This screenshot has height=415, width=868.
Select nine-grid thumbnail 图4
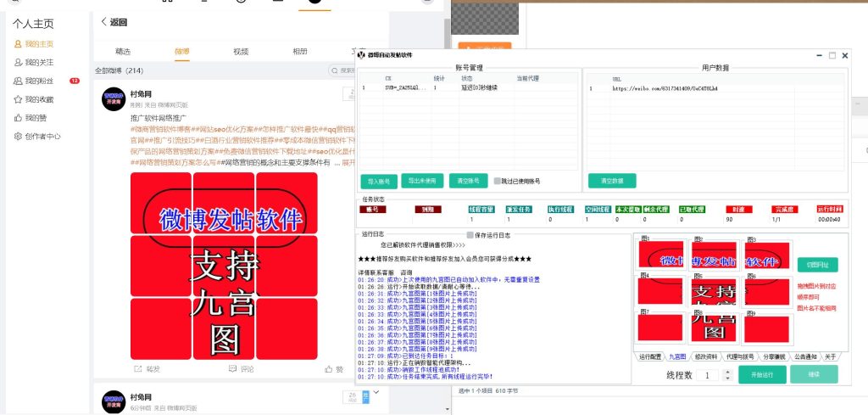660,291
